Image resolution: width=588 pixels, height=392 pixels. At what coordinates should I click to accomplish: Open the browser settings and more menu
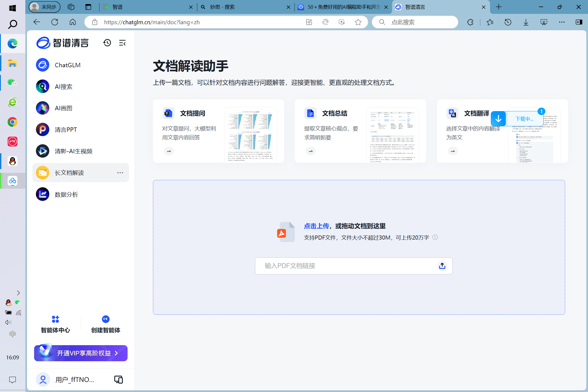click(x=562, y=22)
